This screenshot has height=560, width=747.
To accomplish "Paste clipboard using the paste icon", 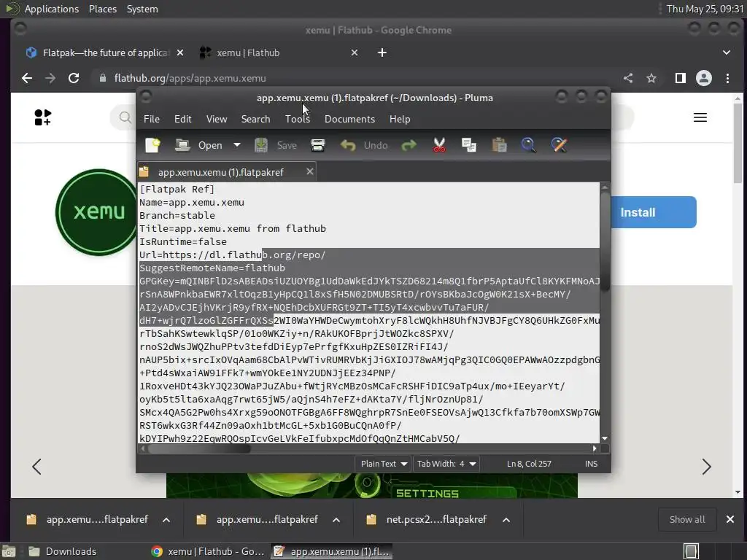I will click(x=499, y=145).
